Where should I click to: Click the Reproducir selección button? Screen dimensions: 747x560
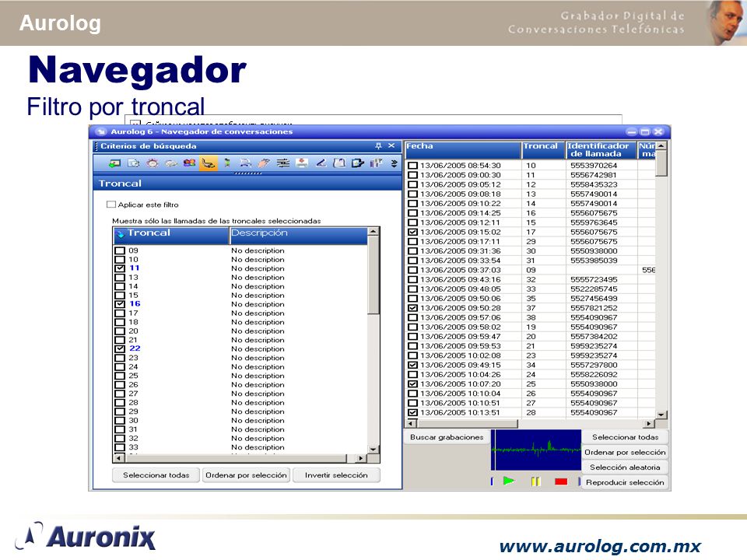tap(625, 482)
